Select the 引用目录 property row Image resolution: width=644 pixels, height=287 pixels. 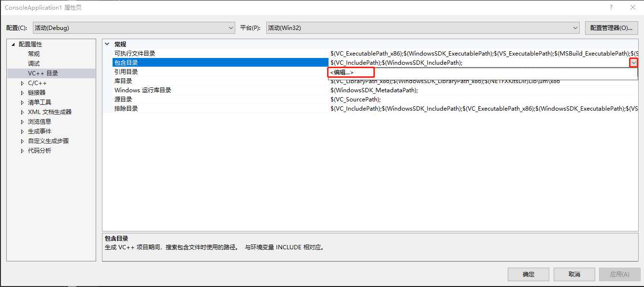(220, 72)
